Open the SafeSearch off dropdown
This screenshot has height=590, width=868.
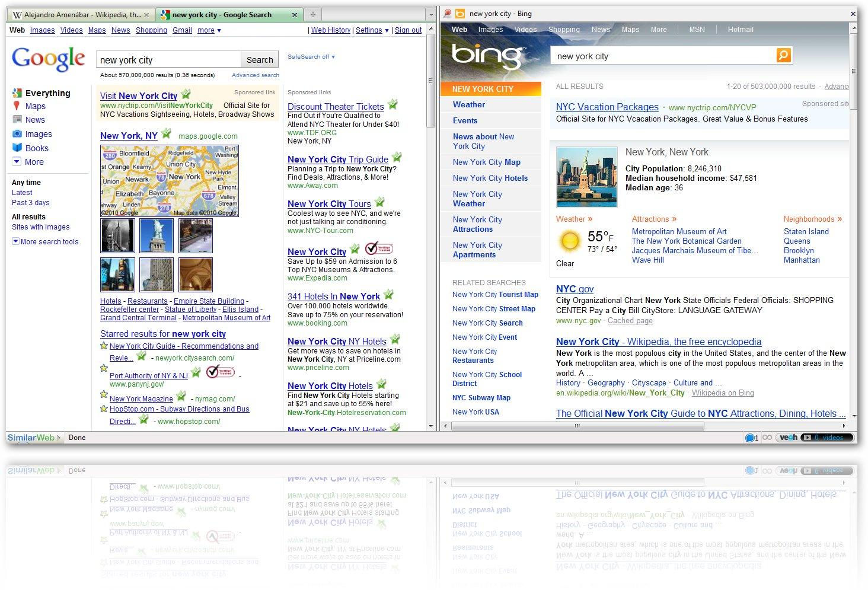[x=311, y=57]
